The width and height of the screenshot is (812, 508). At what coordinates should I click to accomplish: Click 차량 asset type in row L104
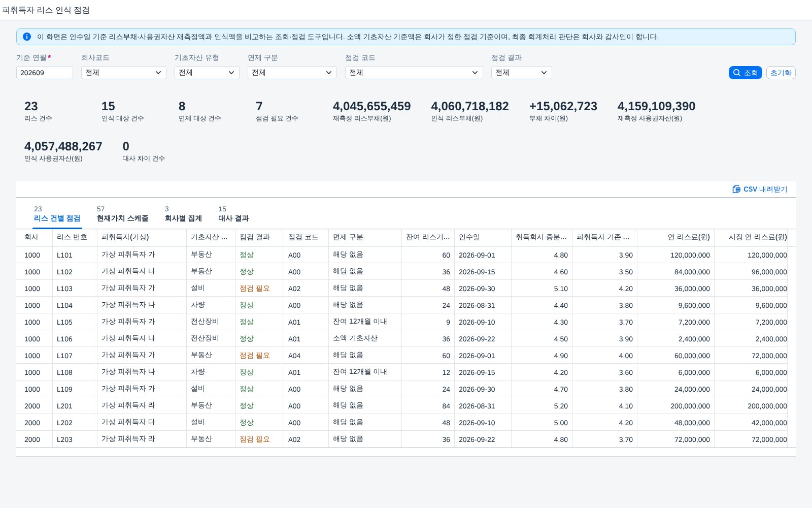198,305
